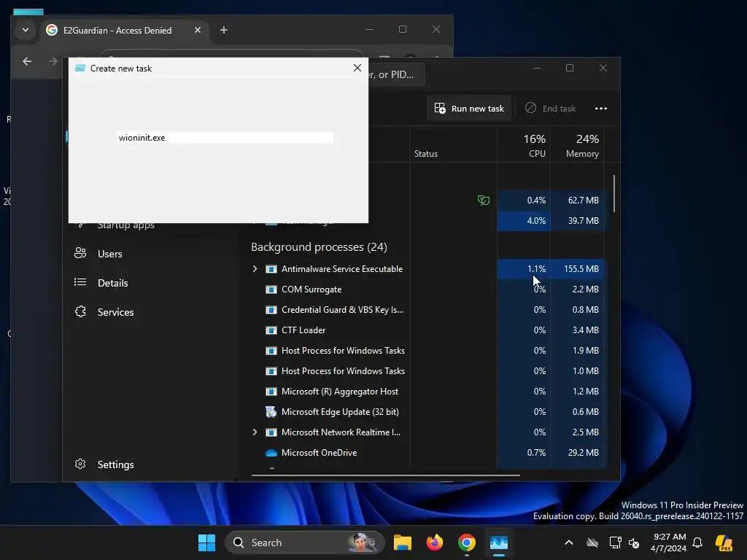Open File Explorer from taskbar
Image resolution: width=747 pixels, height=560 pixels.
pyautogui.click(x=402, y=542)
